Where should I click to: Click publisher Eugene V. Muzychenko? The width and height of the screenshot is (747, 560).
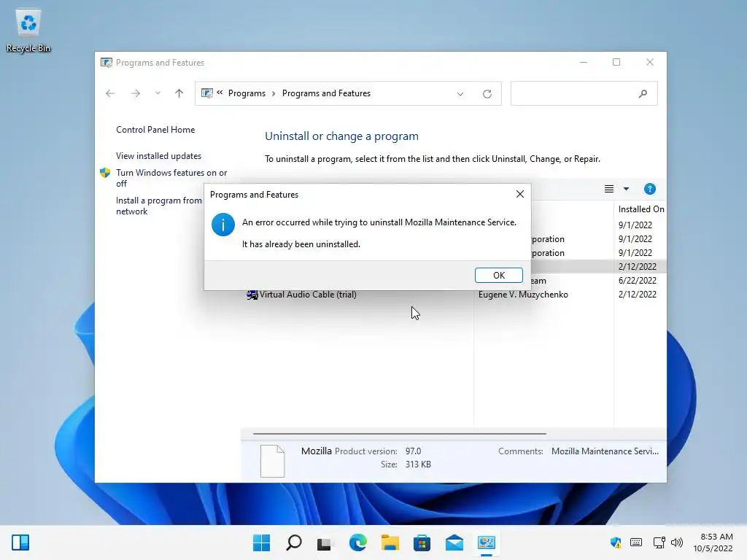coord(523,295)
